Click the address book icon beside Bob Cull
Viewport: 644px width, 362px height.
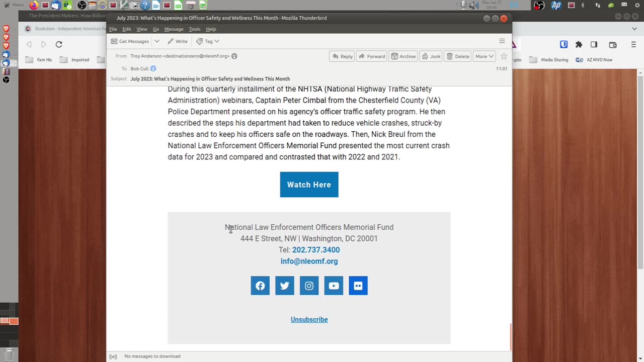(x=153, y=68)
